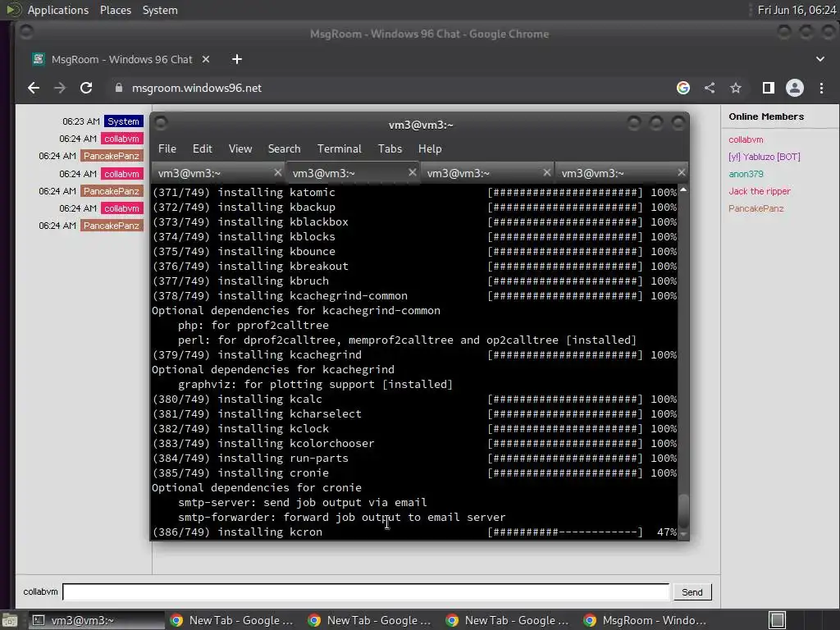The height and width of the screenshot is (630, 840).
Task: Close the fourth terminal tab
Action: [x=681, y=172]
